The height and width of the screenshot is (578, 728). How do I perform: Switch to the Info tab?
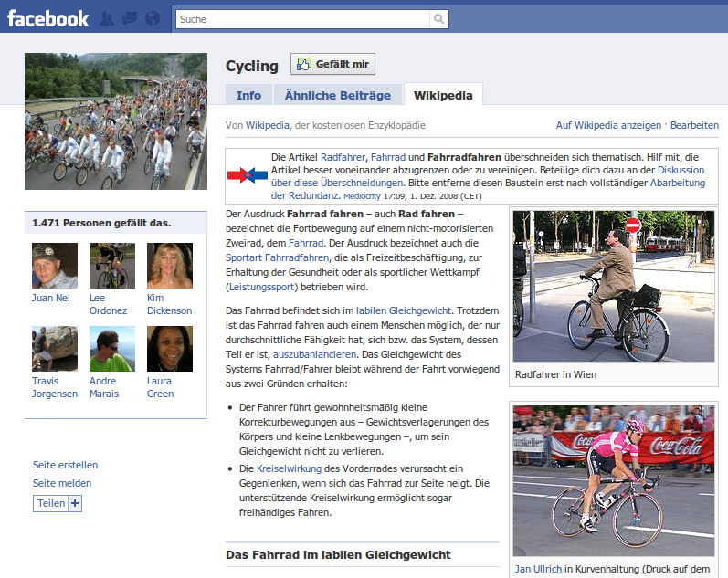248,95
